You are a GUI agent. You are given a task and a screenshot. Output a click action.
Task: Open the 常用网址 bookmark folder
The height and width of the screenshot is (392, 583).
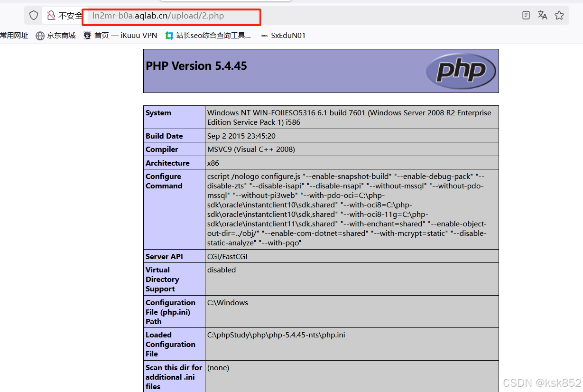[14, 36]
